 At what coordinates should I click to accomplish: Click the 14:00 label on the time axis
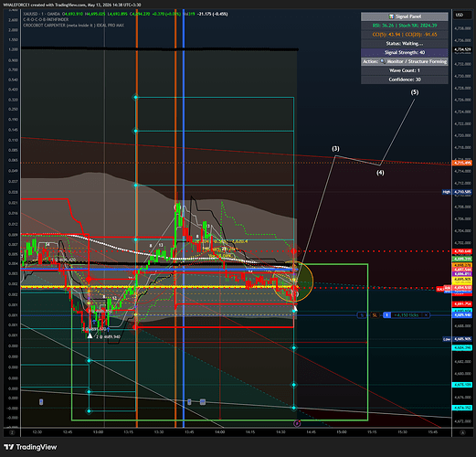[x=219, y=432]
